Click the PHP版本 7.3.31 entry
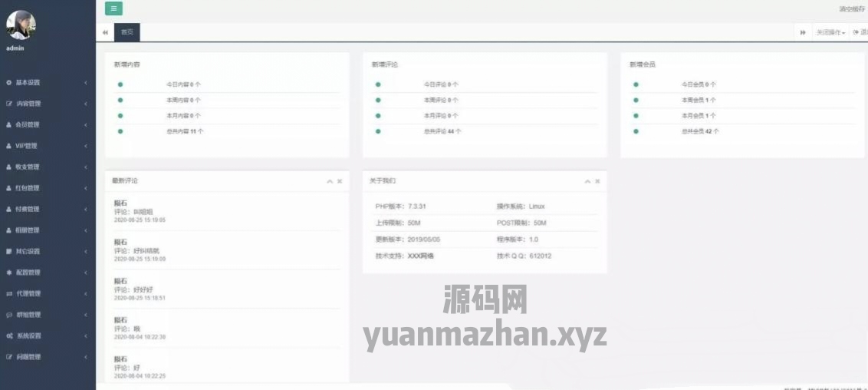The height and width of the screenshot is (390, 868). click(x=401, y=206)
